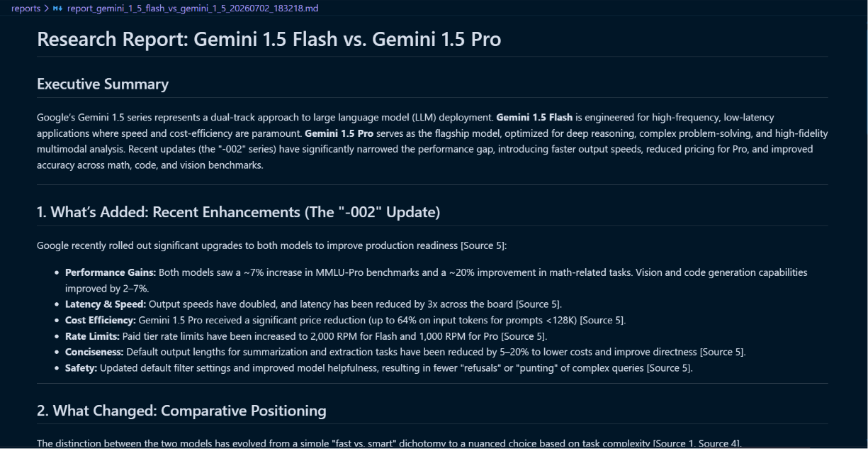
Task: Click the bullet dot before Performance Gains
Action: click(x=57, y=272)
